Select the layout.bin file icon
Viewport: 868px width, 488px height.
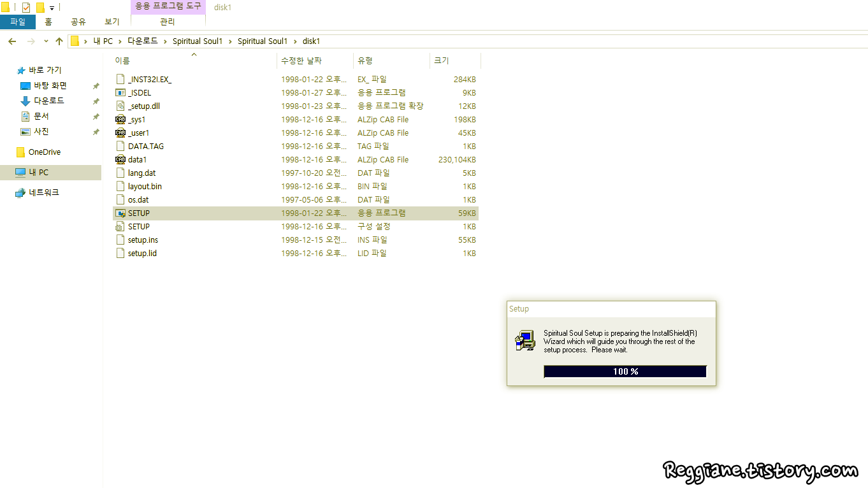coord(120,187)
